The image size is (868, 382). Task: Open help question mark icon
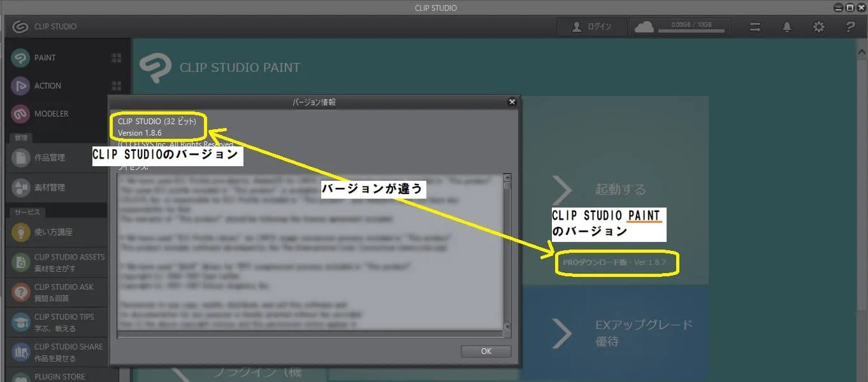(x=850, y=27)
